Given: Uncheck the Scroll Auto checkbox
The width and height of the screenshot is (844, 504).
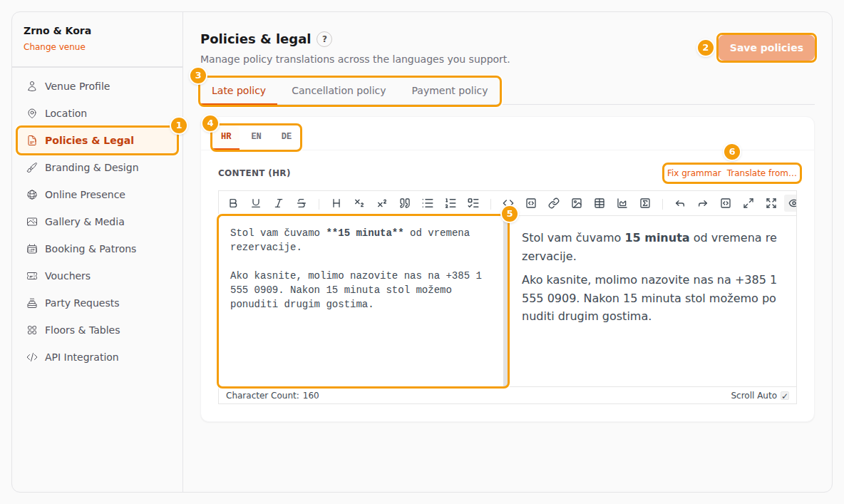Looking at the screenshot, I should click(x=785, y=396).
